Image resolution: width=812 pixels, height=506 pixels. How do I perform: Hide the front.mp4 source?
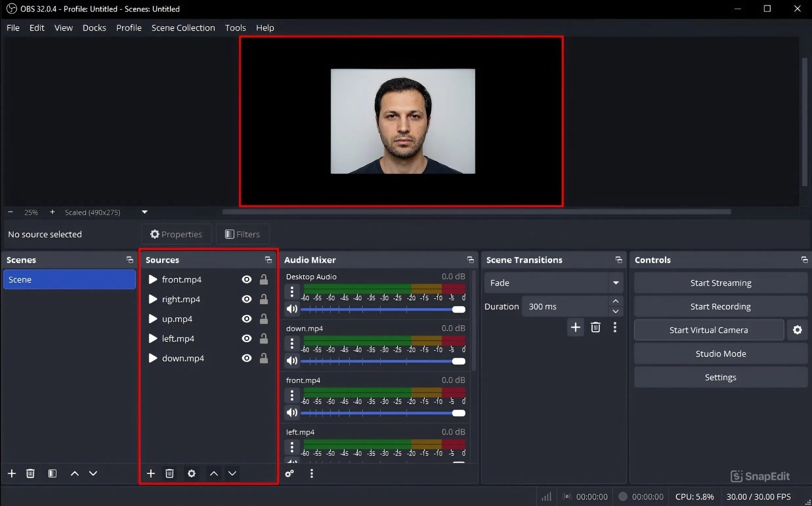pos(247,279)
